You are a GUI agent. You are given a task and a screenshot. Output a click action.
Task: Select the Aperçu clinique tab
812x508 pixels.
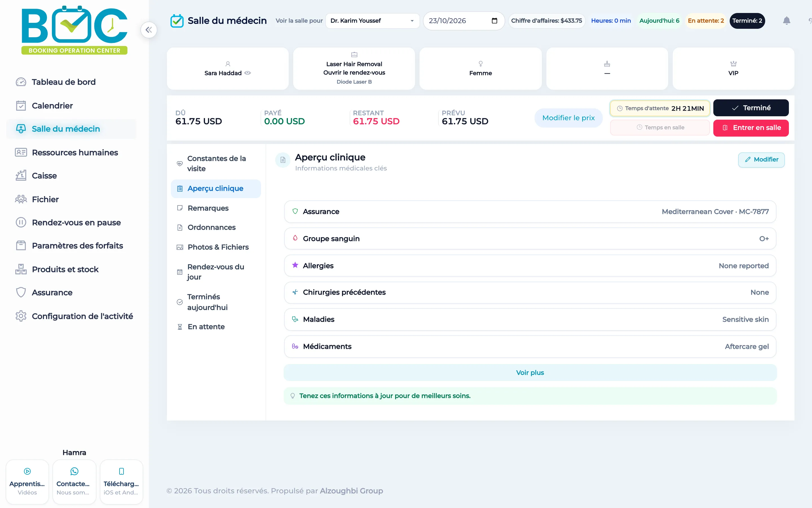[216, 189]
